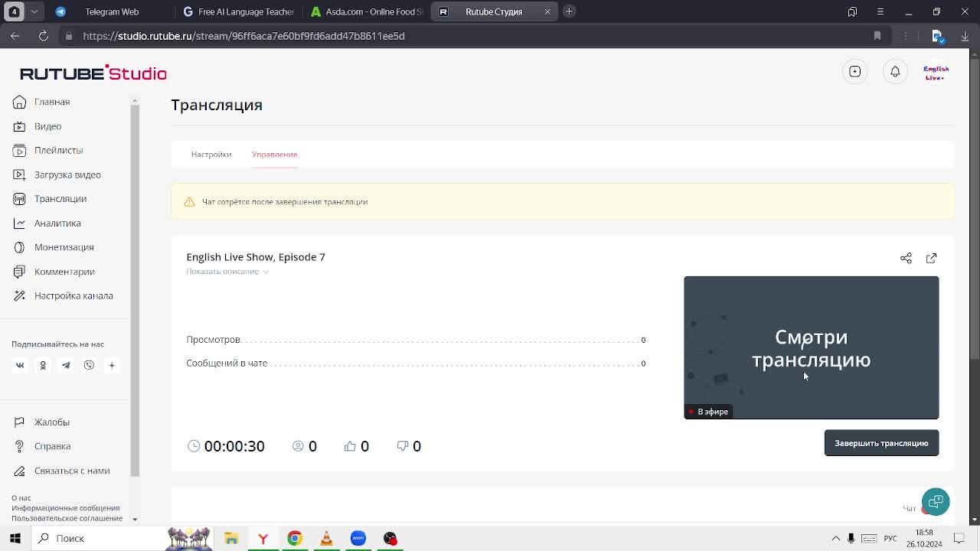Open the Windows Start menu
The height and width of the screenshot is (551, 980).
(x=15, y=538)
